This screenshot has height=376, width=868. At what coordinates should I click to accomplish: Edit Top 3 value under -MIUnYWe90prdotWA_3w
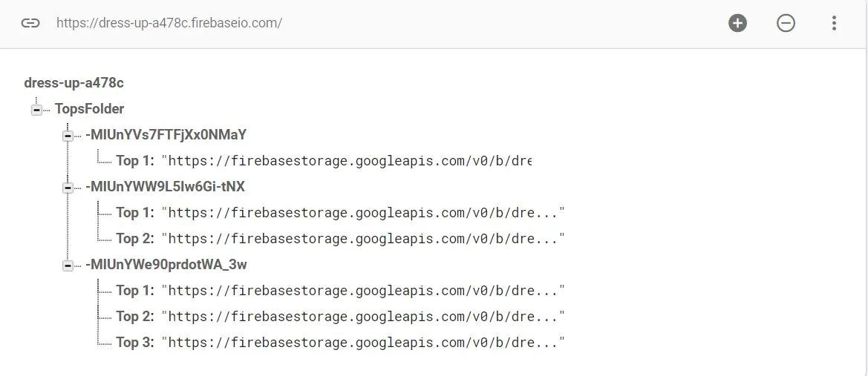click(363, 343)
